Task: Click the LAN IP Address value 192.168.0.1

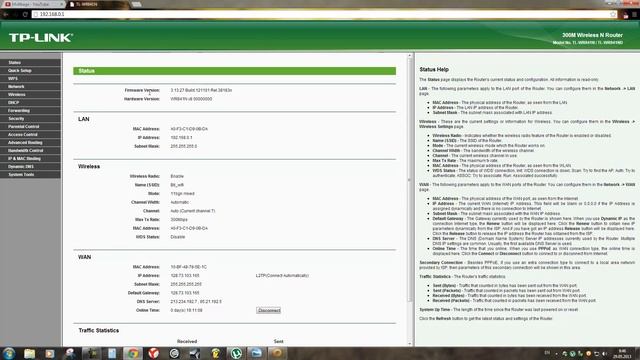Action: 181,138
